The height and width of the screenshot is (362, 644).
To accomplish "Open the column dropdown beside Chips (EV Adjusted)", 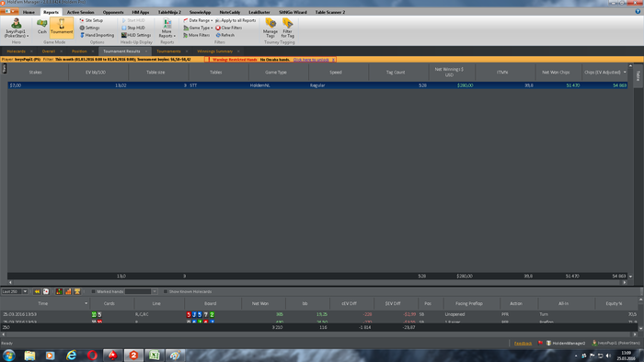I will [x=625, y=73].
